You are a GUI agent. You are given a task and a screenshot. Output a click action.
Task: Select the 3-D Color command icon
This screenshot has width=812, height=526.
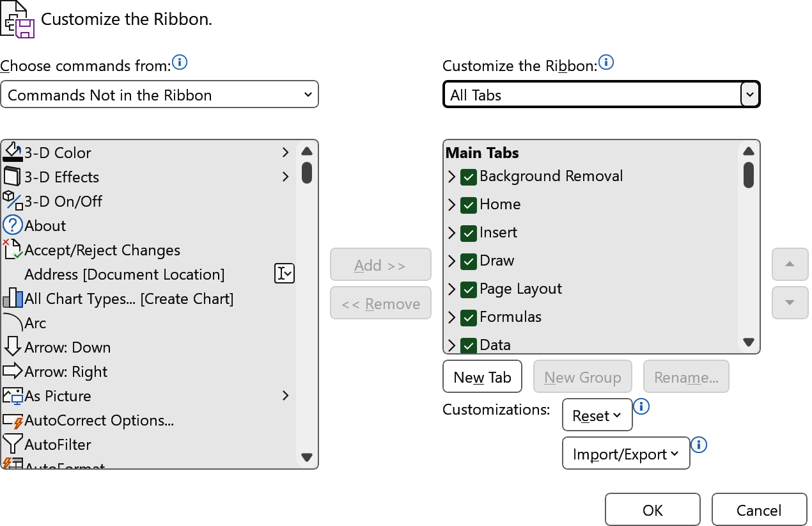(13, 152)
